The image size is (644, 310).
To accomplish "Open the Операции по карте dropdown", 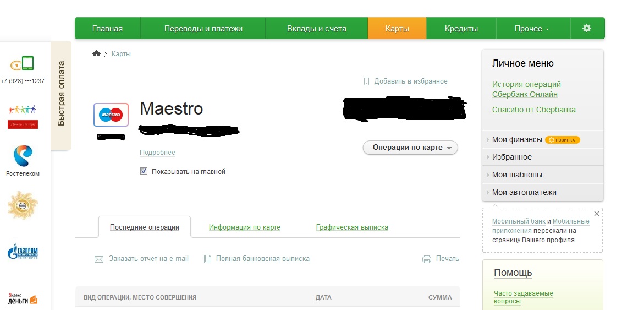I will (x=410, y=148).
